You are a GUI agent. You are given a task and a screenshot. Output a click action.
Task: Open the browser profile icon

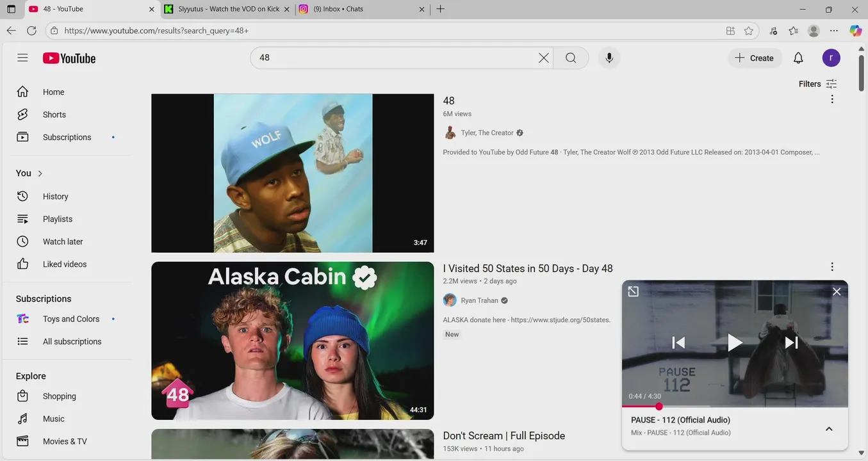[814, 30]
